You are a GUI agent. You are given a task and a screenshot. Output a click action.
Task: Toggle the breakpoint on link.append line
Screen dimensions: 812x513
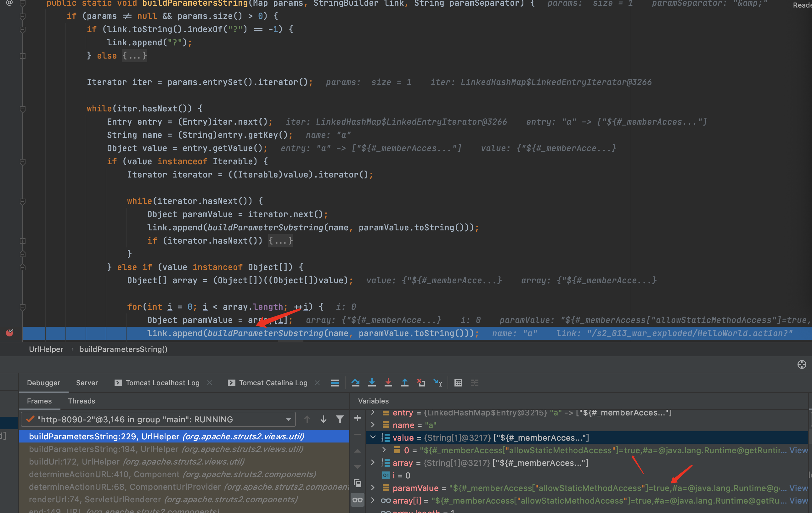(x=10, y=333)
